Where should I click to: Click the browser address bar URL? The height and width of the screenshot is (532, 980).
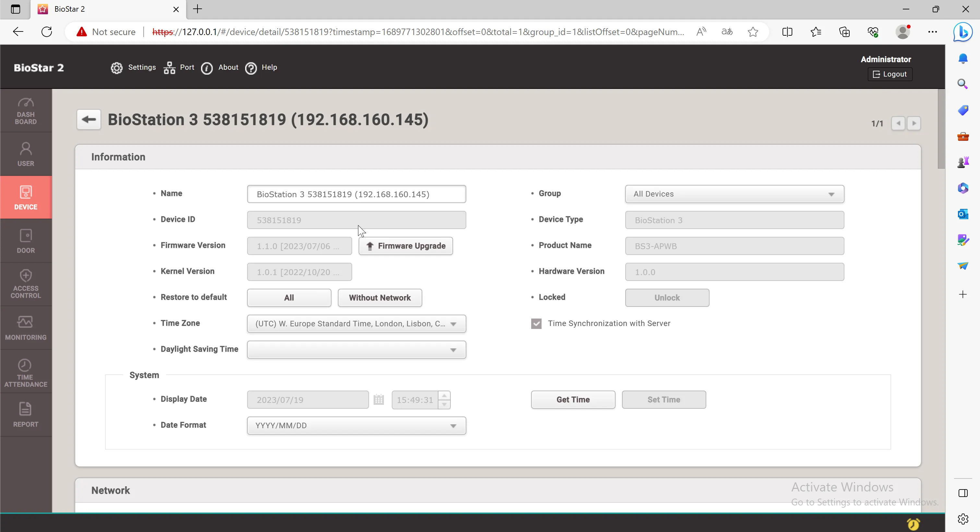point(418,31)
